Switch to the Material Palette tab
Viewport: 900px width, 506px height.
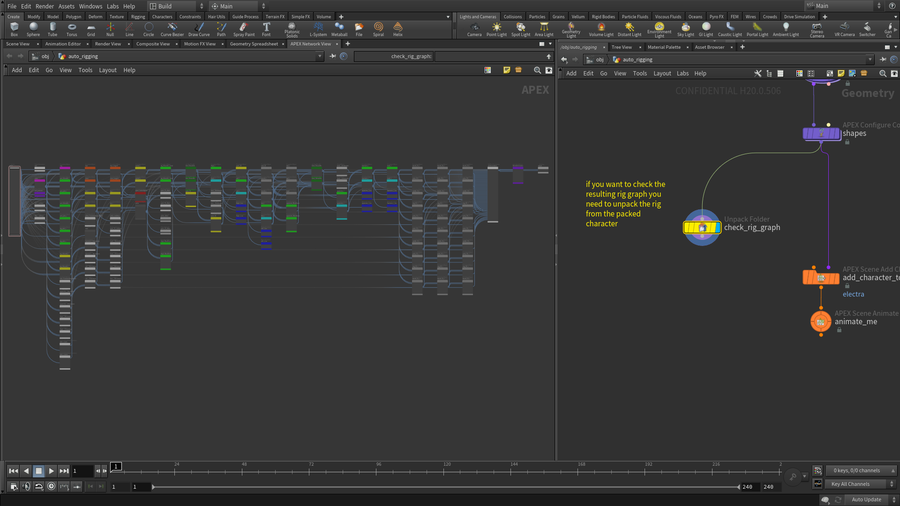click(x=664, y=47)
